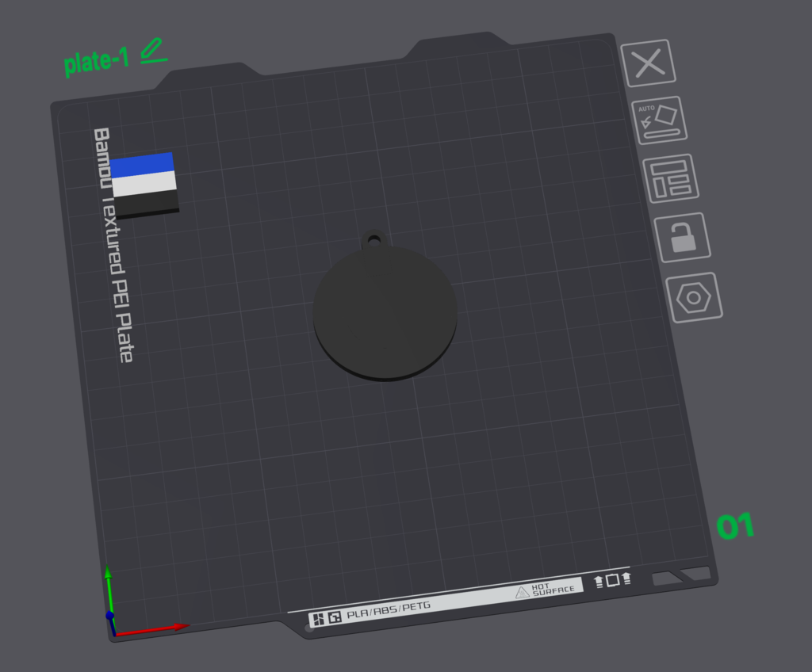Image resolution: width=812 pixels, height=672 pixels.
Task: Click the Hot Surface warning triangle
Action: [x=522, y=592]
